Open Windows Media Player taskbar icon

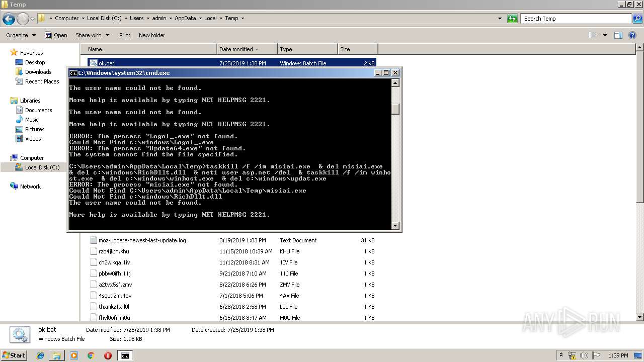pyautogui.click(x=74, y=355)
